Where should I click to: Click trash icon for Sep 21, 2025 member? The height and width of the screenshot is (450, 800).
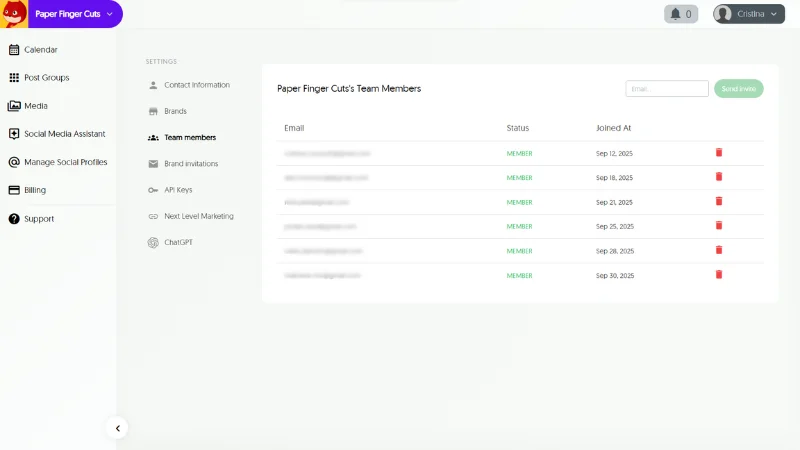[x=718, y=201]
